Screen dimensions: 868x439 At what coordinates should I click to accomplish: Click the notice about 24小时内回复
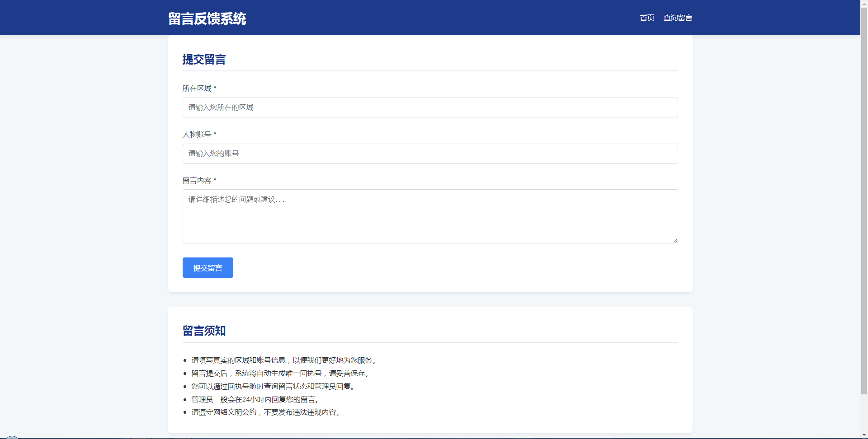tap(256, 400)
